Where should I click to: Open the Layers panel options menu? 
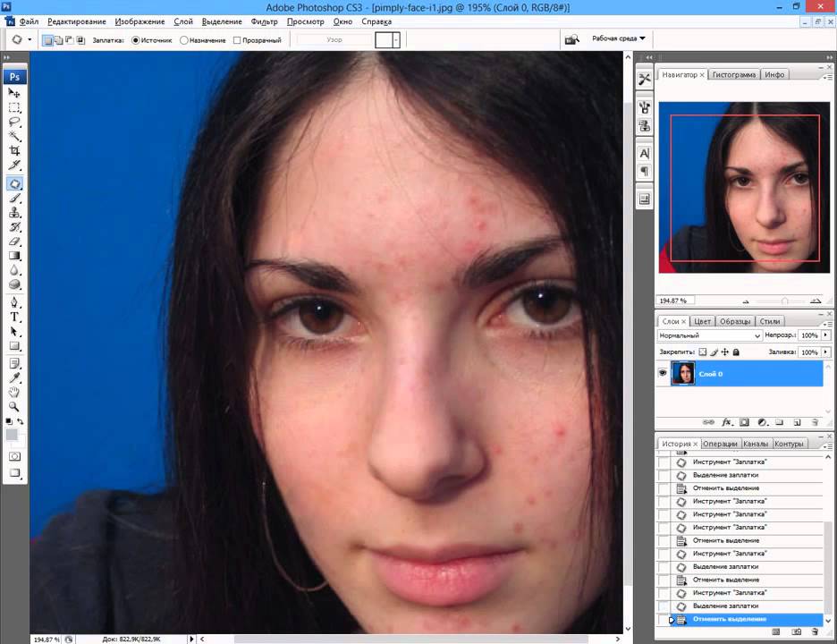tap(828, 324)
